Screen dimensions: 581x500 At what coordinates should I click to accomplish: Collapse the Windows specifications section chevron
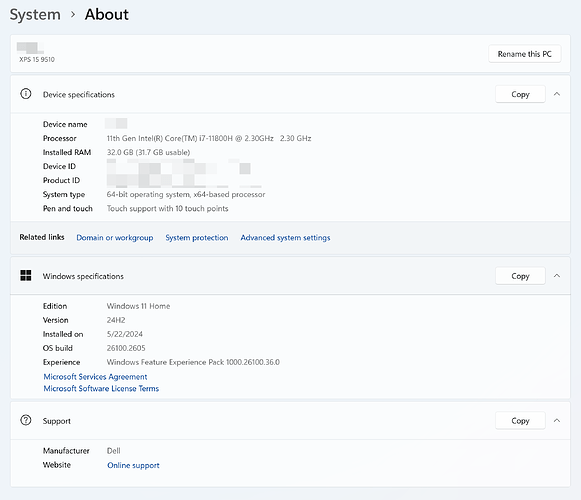coord(557,276)
